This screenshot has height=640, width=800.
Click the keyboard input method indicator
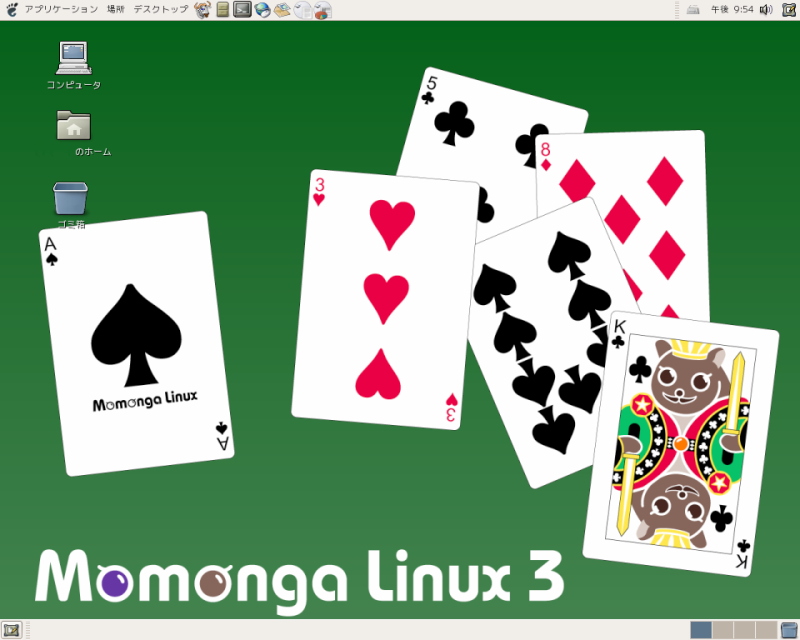coord(693,10)
